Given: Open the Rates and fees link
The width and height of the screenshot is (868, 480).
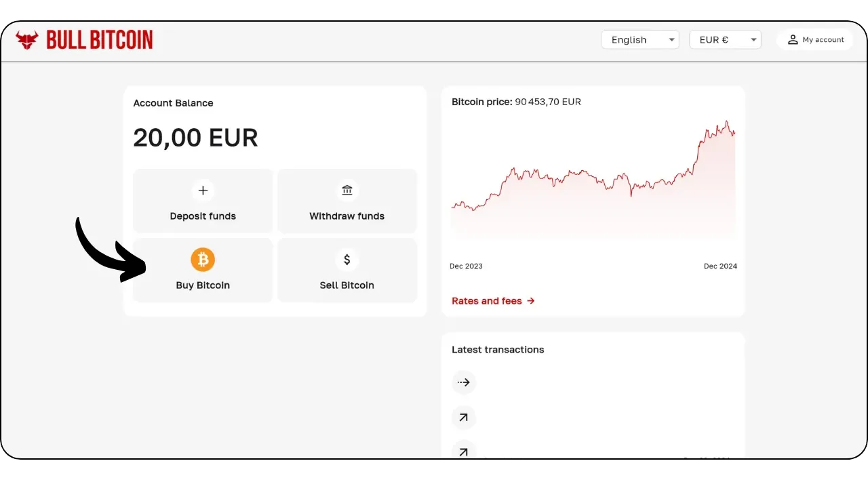Looking at the screenshot, I should (493, 301).
